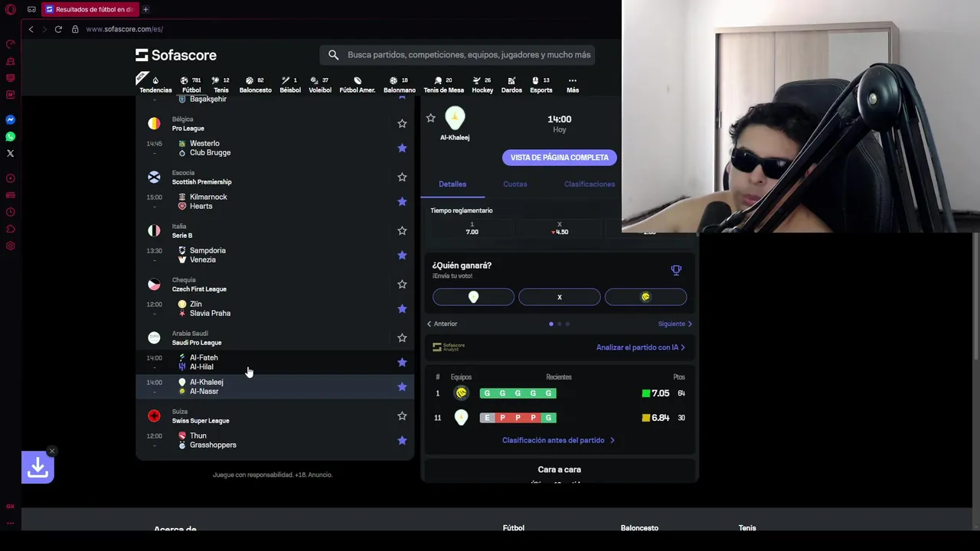The image size is (980, 551).
Task: Open Messenger in the Opera sidebar
Action: (x=10, y=120)
